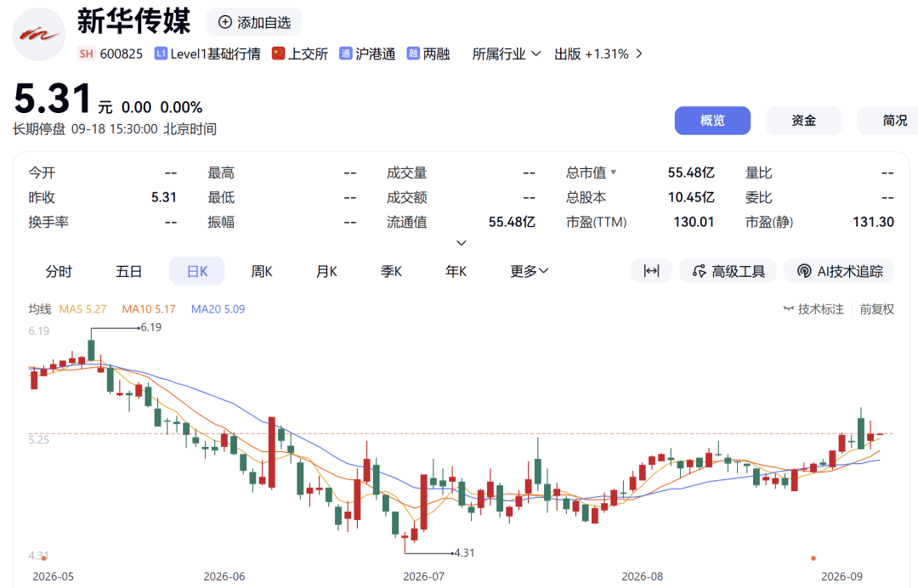Click the 市盈(静) value 131.30
Screen dimensions: 918x588
pos(873,222)
